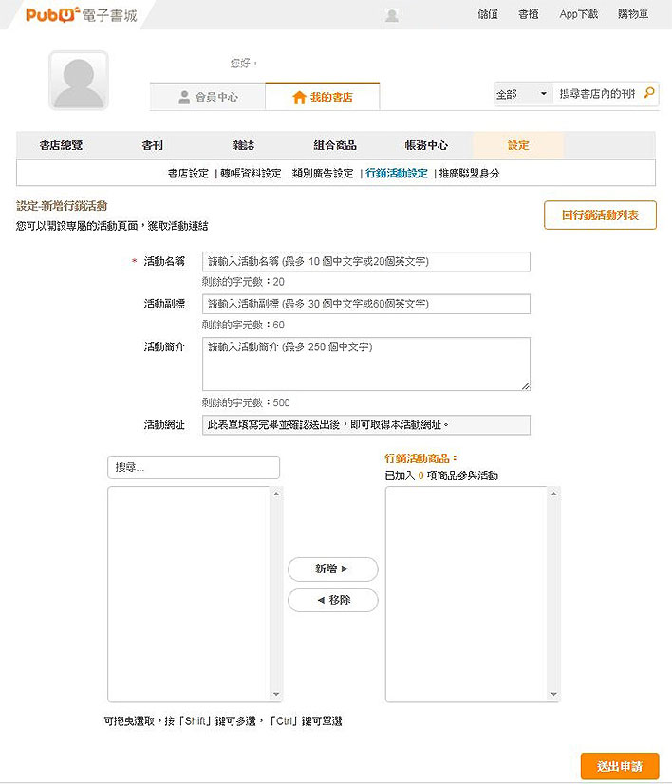Select the 我的書店 tab
This screenshot has width=672, height=784.
[323, 97]
